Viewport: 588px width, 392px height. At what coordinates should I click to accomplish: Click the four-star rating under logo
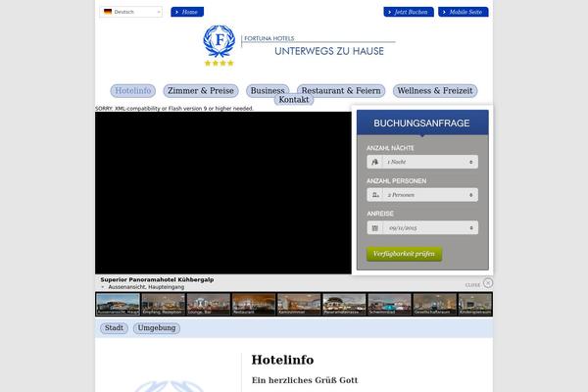pyautogui.click(x=219, y=64)
